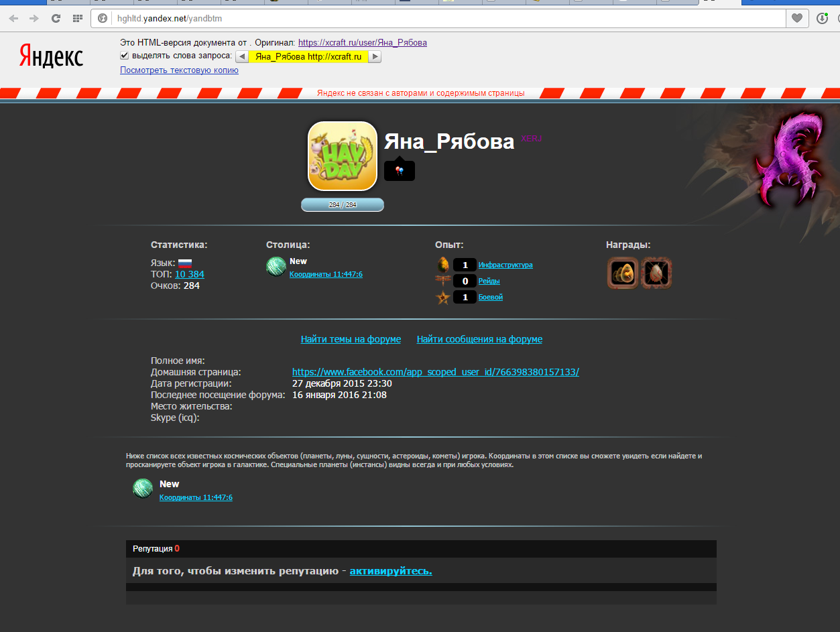This screenshot has width=840, height=632.
Task: Select the second award badge under Награды
Action: pyautogui.click(x=657, y=273)
